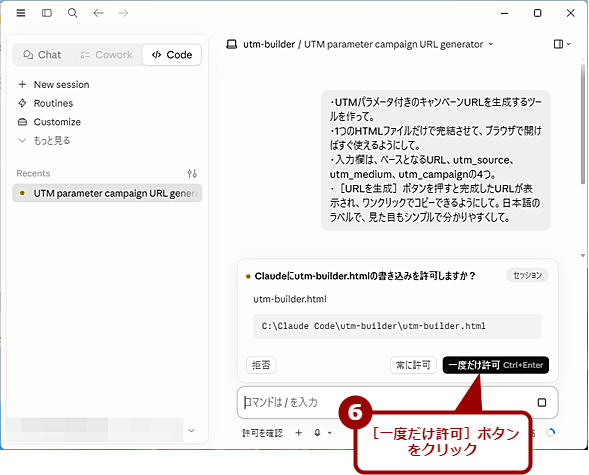Viewport: 589px width, 475px height.
Task: Click the user prompt message bubble
Action: [436, 160]
